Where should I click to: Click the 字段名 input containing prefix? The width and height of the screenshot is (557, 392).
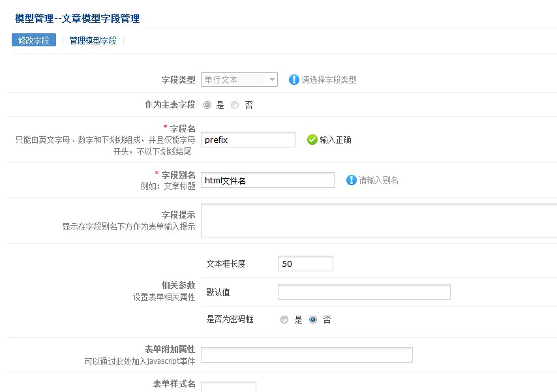pos(248,140)
